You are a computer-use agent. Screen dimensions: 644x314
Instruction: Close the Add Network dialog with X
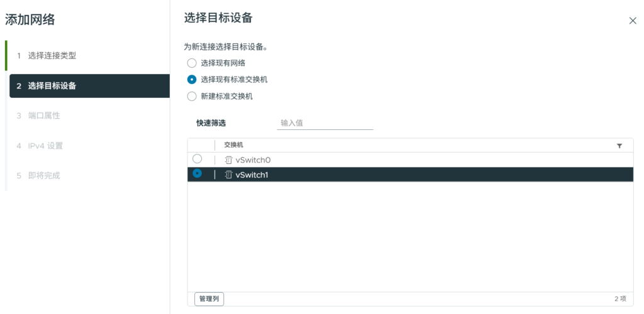[x=633, y=21]
